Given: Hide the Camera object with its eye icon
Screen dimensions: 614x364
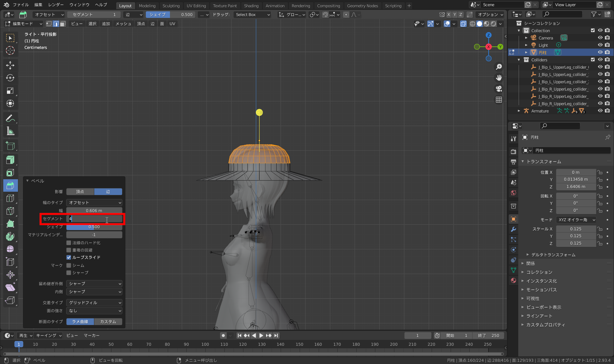Looking at the screenshot, I should pos(600,38).
